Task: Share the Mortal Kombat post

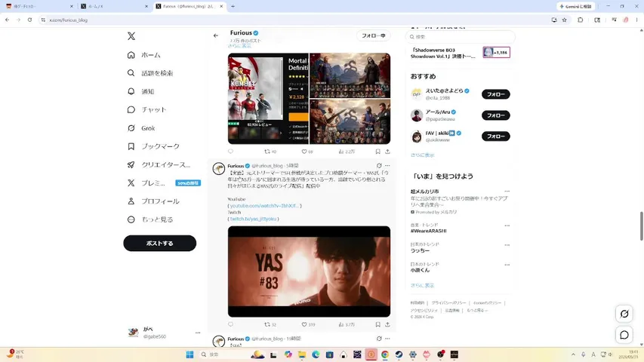Action: [387, 152]
